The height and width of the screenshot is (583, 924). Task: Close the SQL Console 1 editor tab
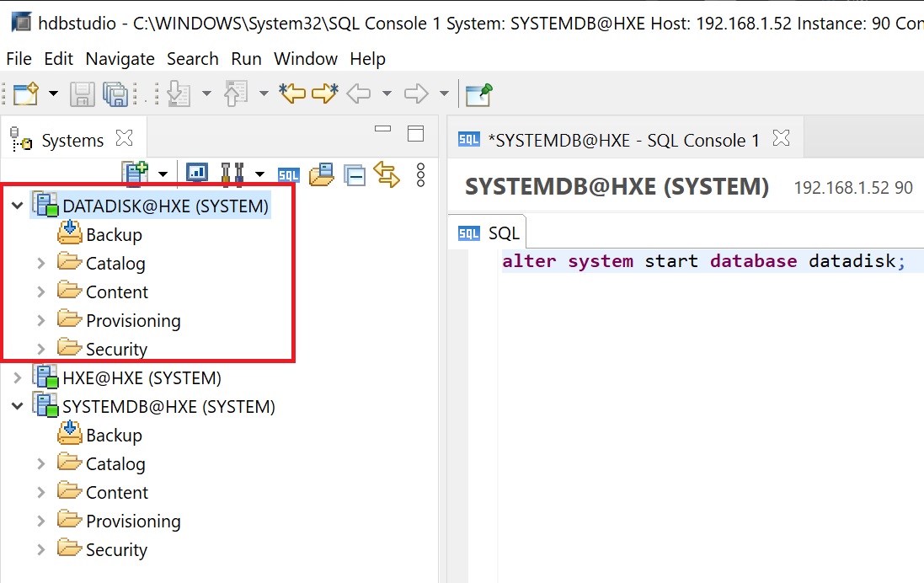tap(781, 138)
